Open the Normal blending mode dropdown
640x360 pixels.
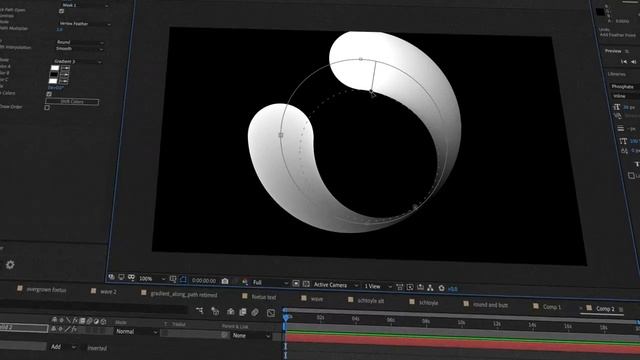136,332
